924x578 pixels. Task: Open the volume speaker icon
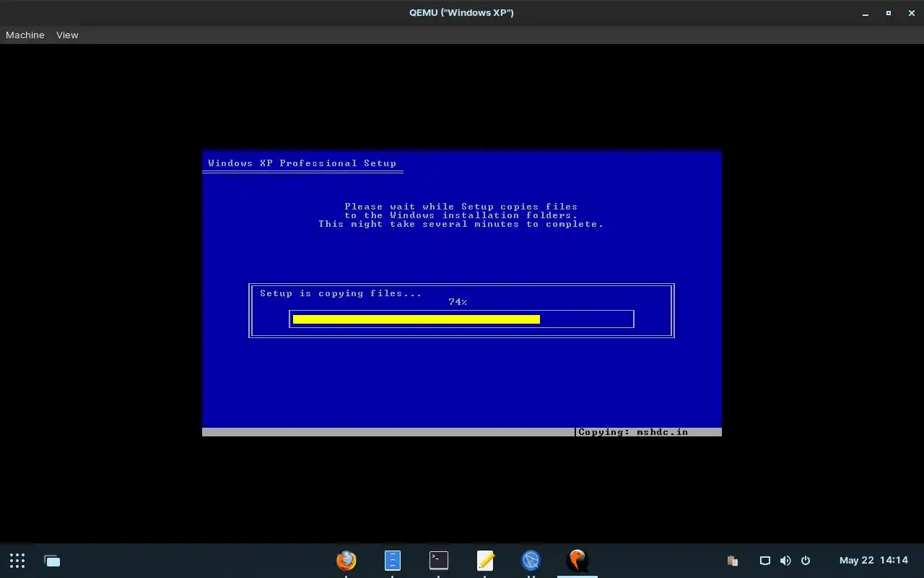(x=785, y=561)
